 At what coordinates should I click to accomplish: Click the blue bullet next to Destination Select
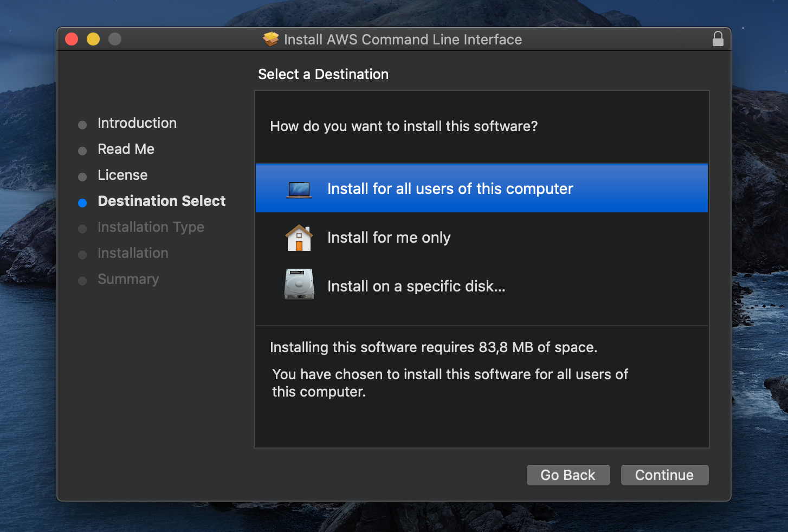pyautogui.click(x=82, y=203)
